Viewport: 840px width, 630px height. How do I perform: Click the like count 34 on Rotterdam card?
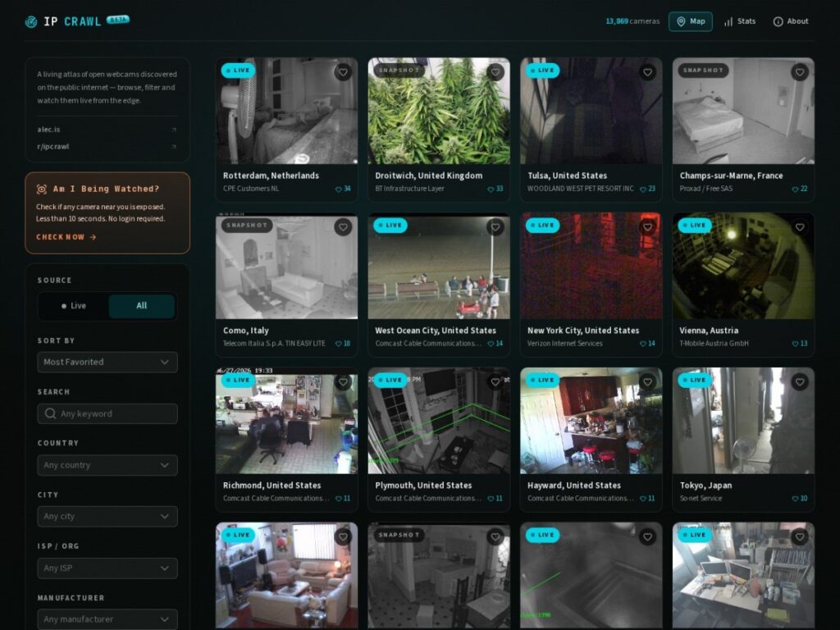(x=343, y=189)
